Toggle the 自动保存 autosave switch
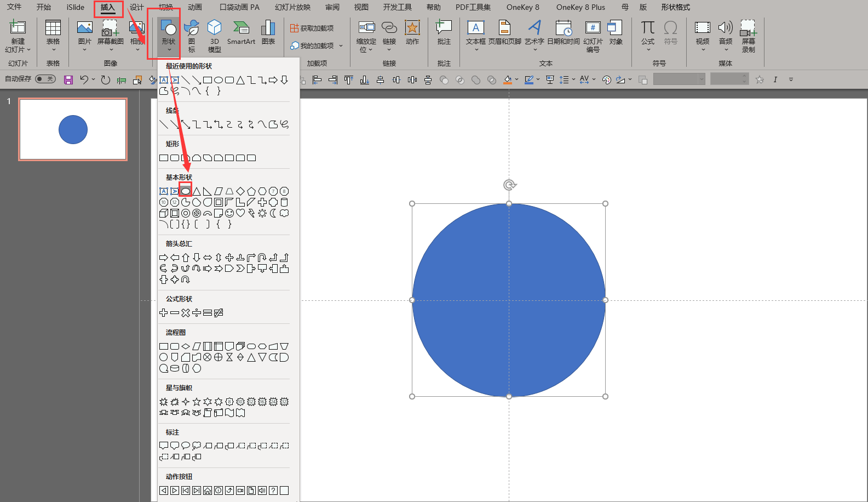This screenshot has width=868, height=502. coord(45,79)
